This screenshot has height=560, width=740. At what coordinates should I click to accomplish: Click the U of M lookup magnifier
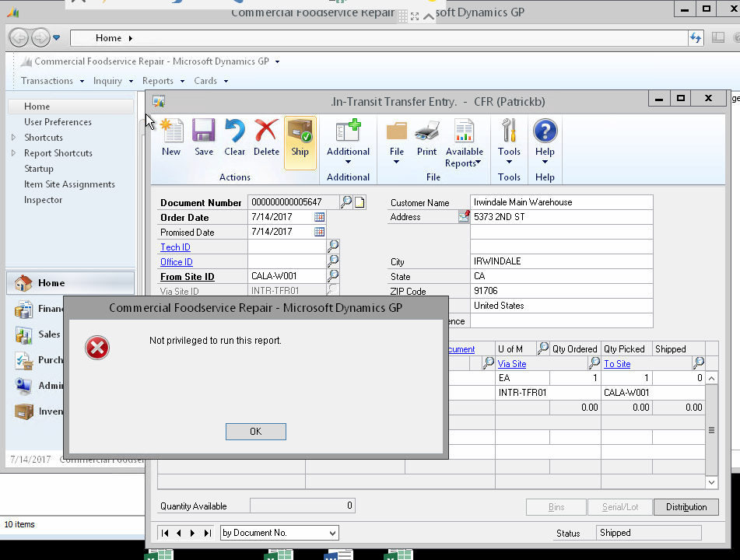pos(542,348)
